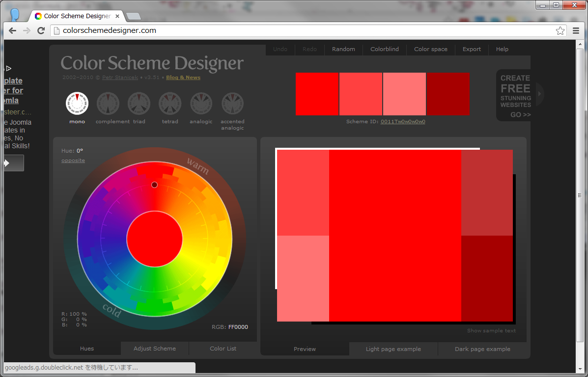588x377 pixels.
Task: Click the opposite hue link
Action: pos(73,161)
